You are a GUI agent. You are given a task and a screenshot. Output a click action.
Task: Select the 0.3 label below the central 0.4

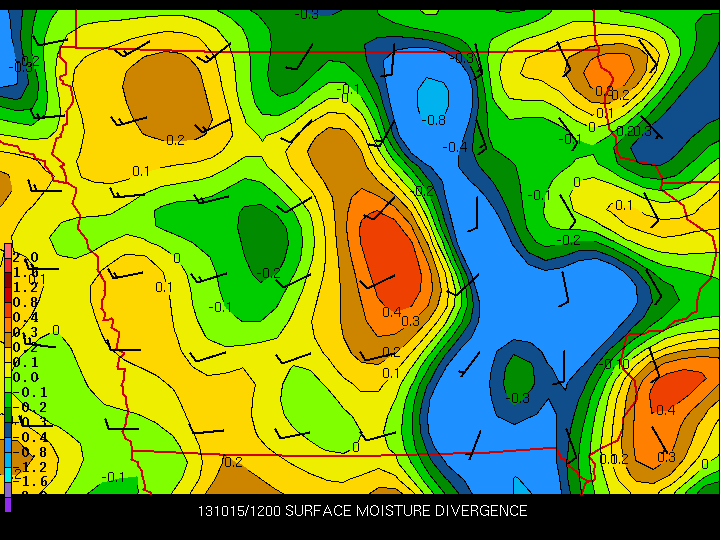pyautogui.click(x=410, y=321)
